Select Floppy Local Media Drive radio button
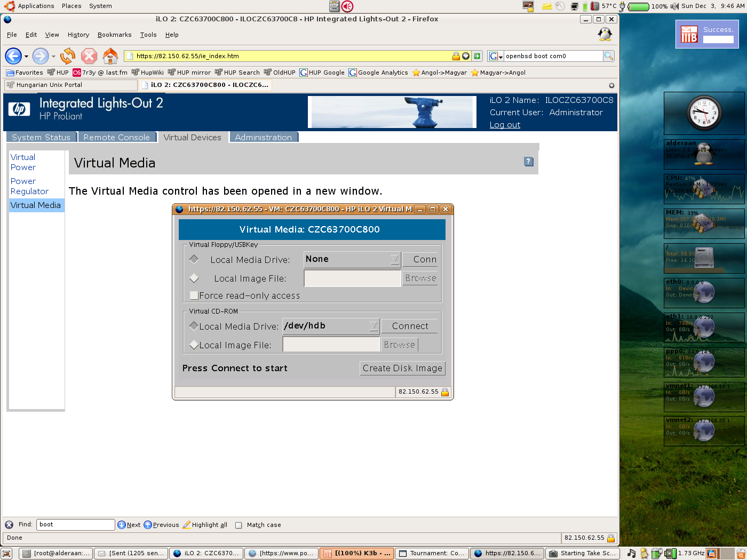Image resolution: width=747 pixels, height=560 pixels. 194,259
